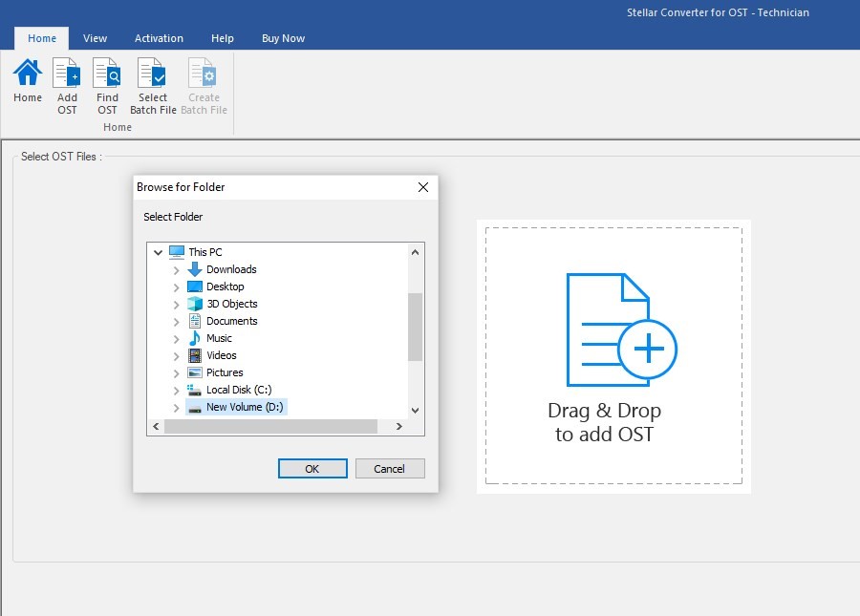Click the New Volume (D:) drive icon

point(195,407)
